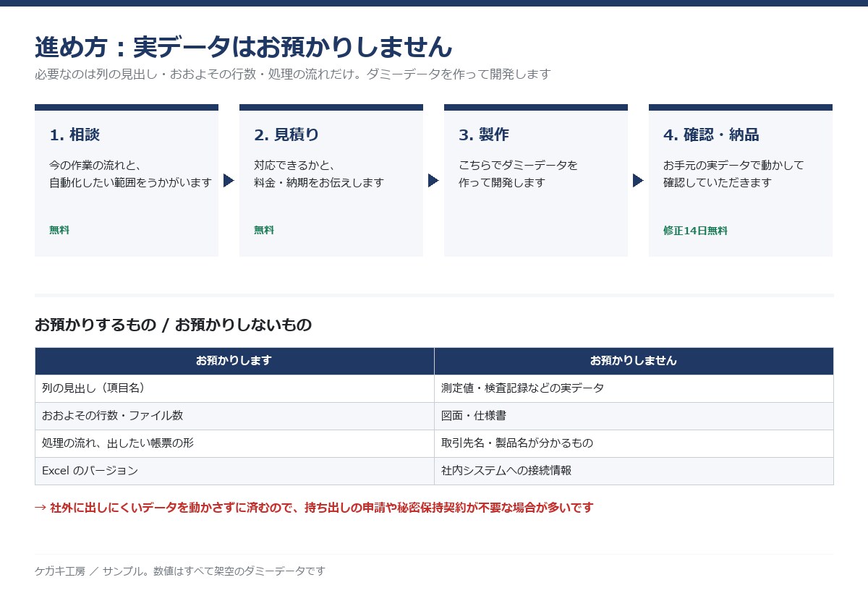The height and width of the screenshot is (593, 868).
Task: Select the cell 取引先名・製品名が分かるもの
Action: click(x=634, y=443)
